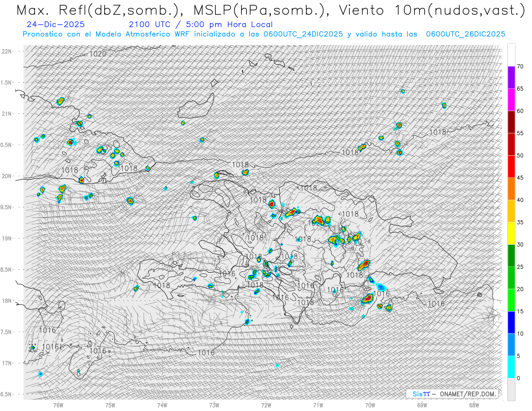Click the date text 24-Dic-2025

(x=55, y=25)
